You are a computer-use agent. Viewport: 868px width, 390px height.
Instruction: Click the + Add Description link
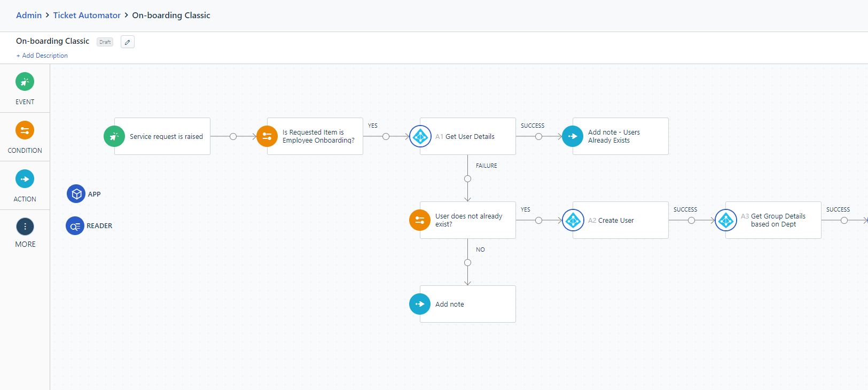[42, 56]
